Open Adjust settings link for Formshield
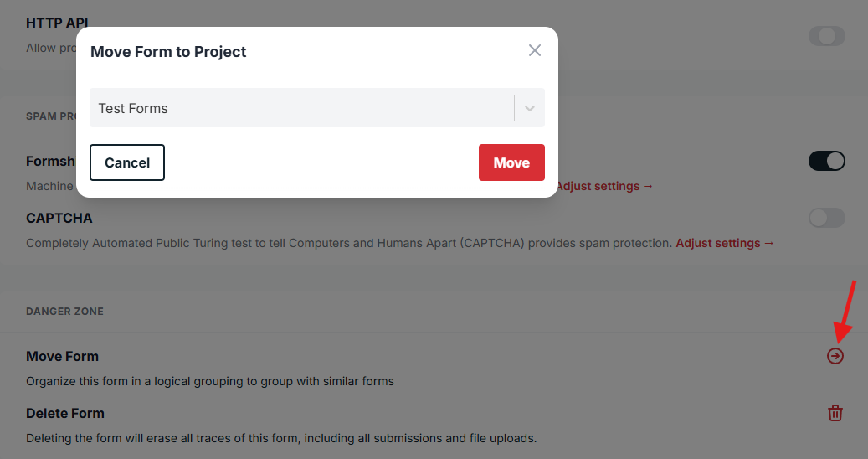This screenshot has width=868, height=459. 604,186
